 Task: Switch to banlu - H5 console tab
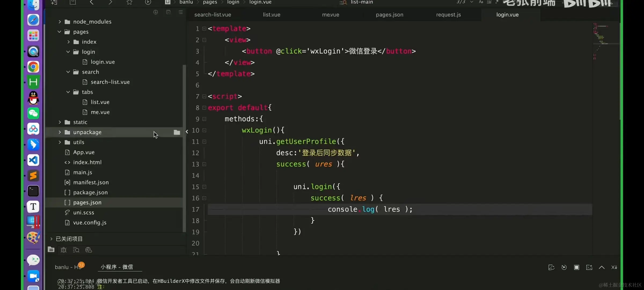tap(68, 267)
